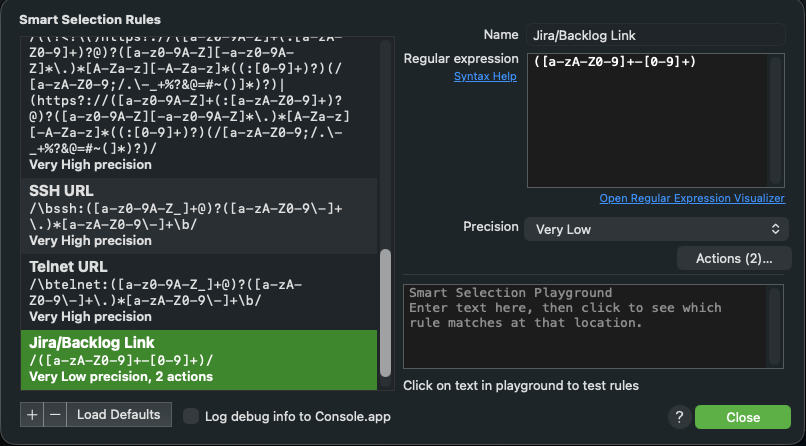Click the rules list vertical scrollbar
806x446 pixels.
(386, 313)
